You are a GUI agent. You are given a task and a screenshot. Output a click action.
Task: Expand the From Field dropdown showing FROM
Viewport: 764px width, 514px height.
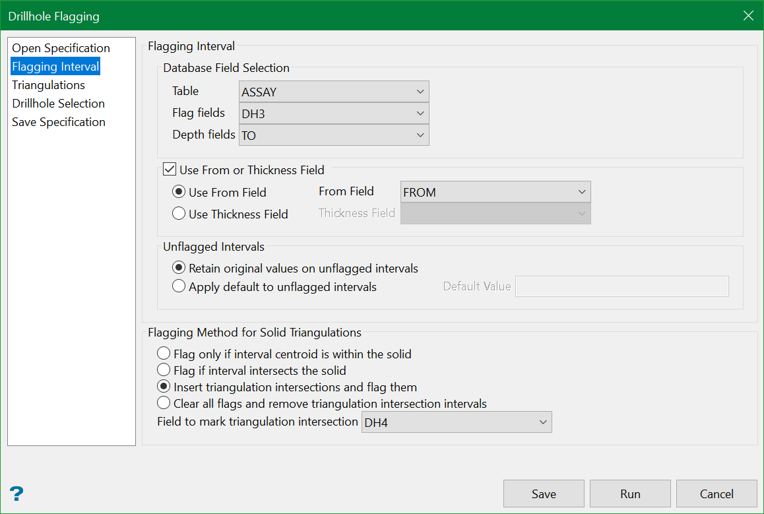click(x=495, y=192)
